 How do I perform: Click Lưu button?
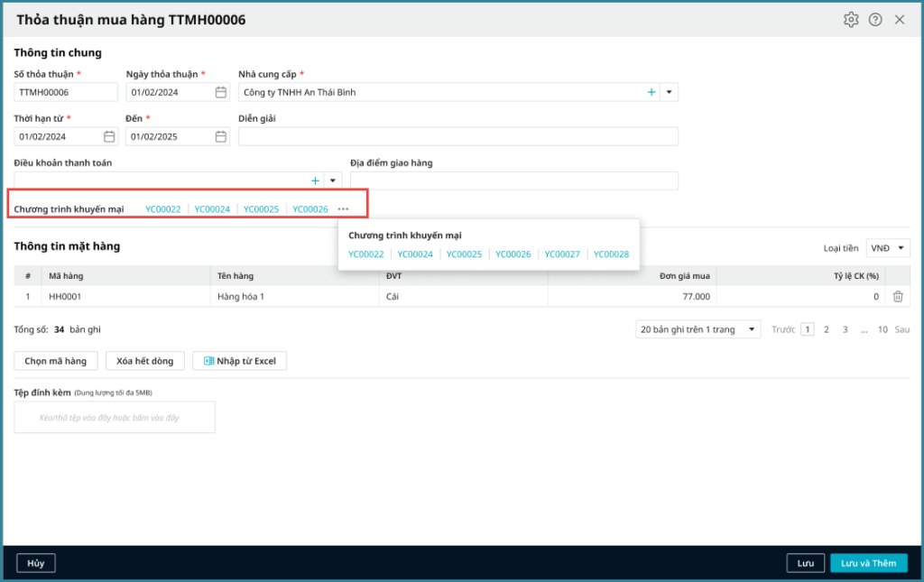(806, 563)
